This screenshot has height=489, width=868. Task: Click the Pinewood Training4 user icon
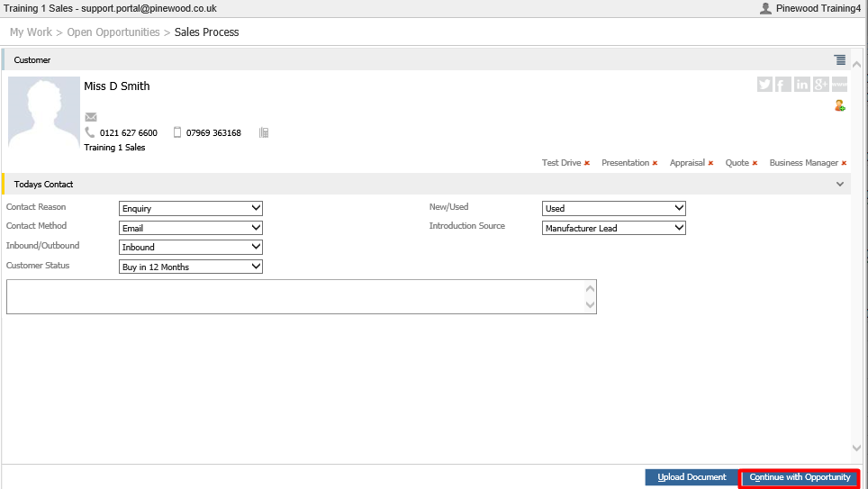click(765, 8)
